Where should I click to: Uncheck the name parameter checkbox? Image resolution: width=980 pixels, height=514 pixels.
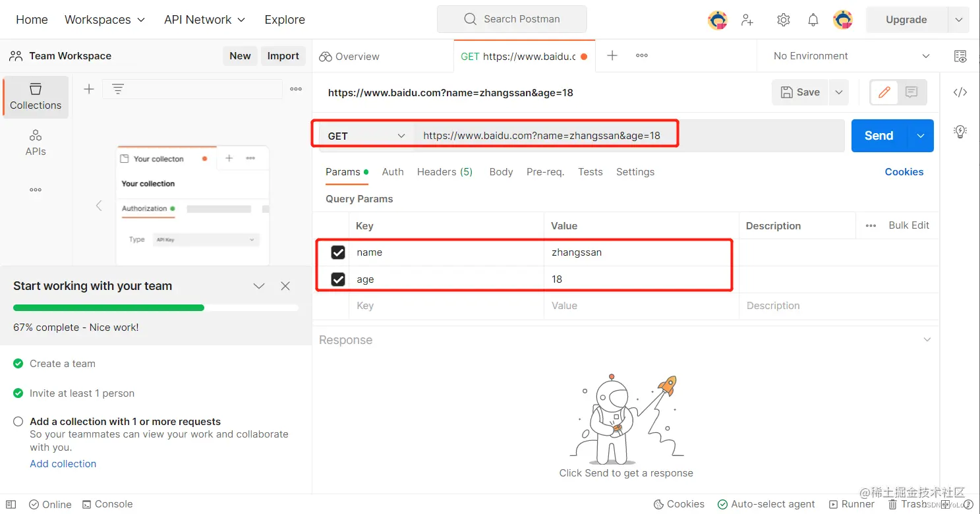(338, 252)
